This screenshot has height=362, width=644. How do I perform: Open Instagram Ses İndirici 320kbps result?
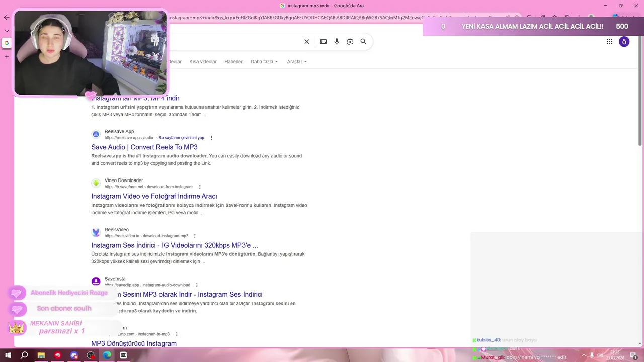(175, 245)
